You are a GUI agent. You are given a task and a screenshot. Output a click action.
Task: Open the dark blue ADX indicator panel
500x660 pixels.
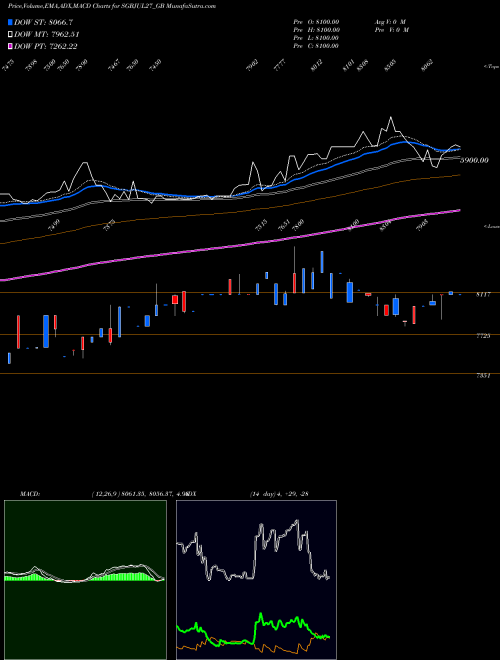pos(256,580)
